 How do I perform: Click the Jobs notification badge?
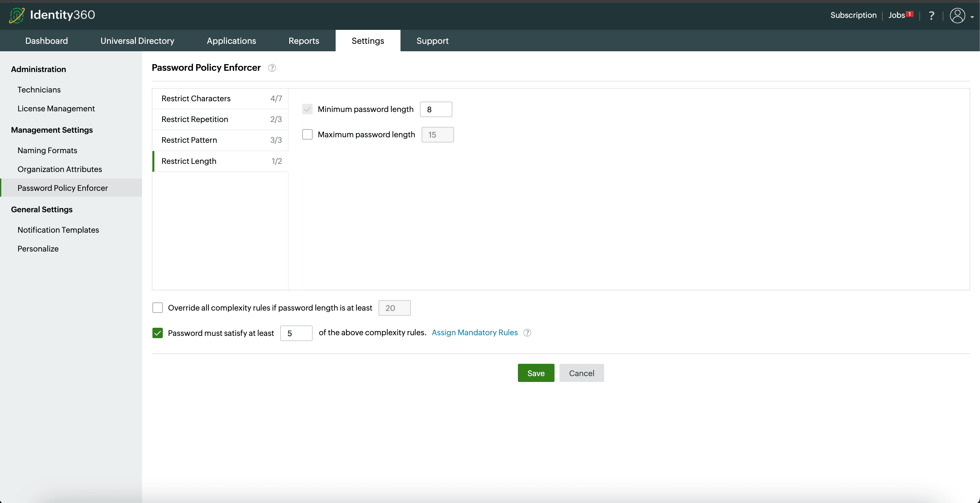(x=909, y=14)
